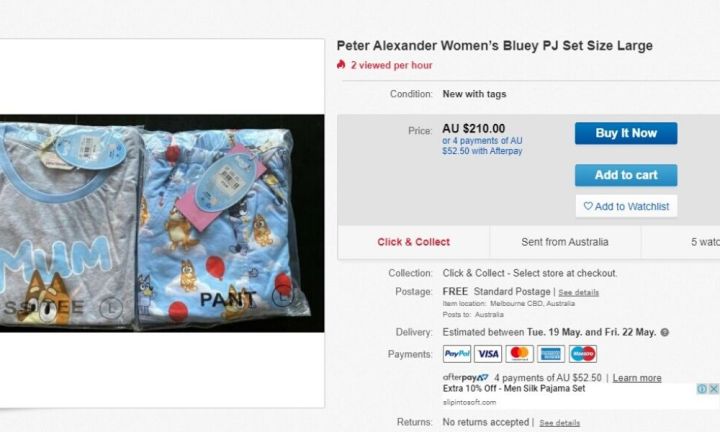720x432 pixels.
Task: Open the slipintosoft.com ad link
Action: coord(469,403)
